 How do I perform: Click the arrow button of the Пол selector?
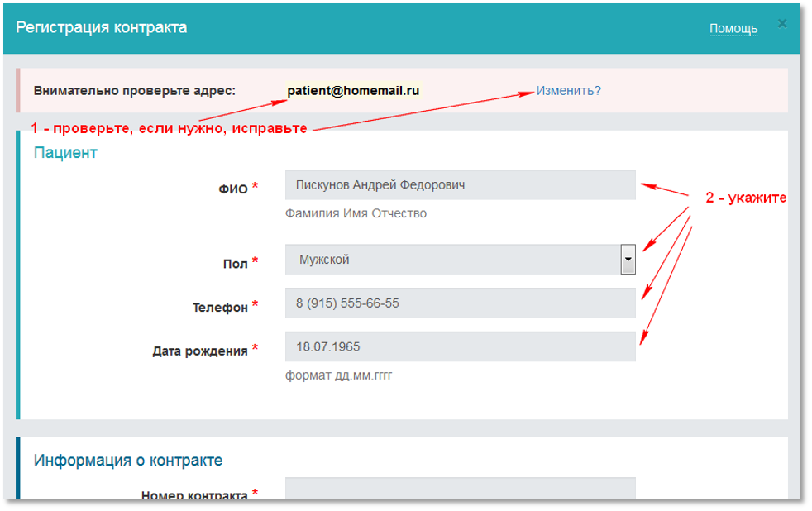pyautogui.click(x=628, y=260)
